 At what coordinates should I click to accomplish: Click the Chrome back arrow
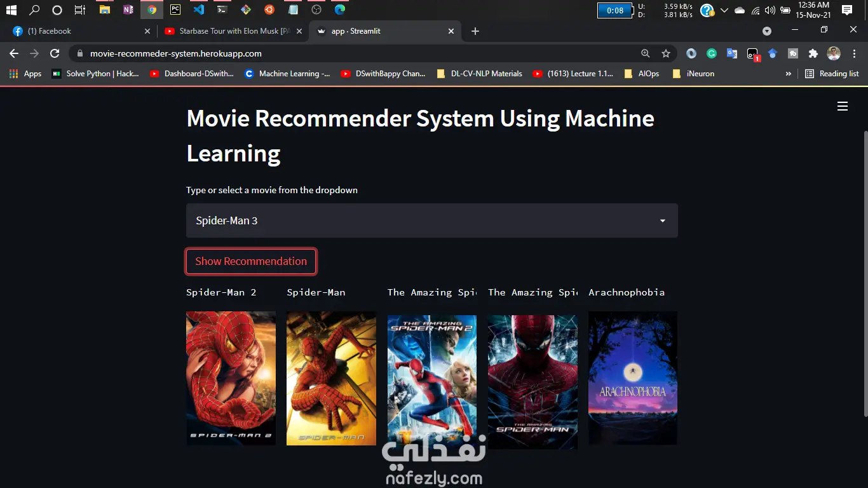pos(14,53)
